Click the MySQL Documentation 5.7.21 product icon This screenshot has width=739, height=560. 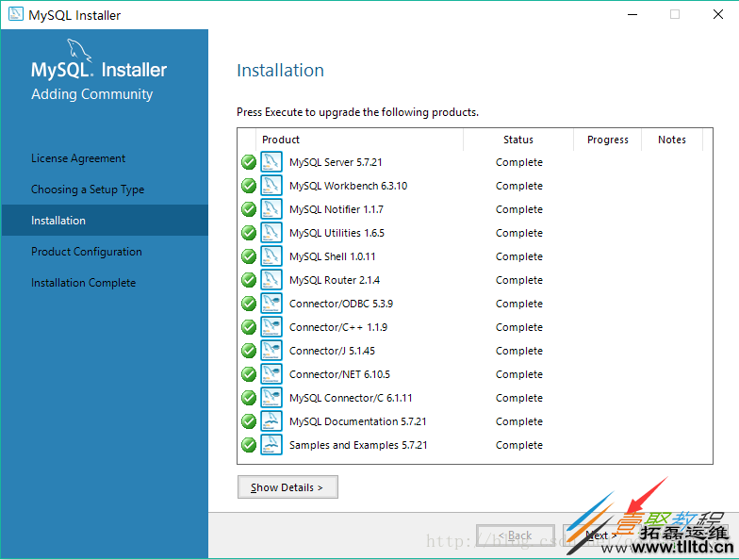pos(271,420)
